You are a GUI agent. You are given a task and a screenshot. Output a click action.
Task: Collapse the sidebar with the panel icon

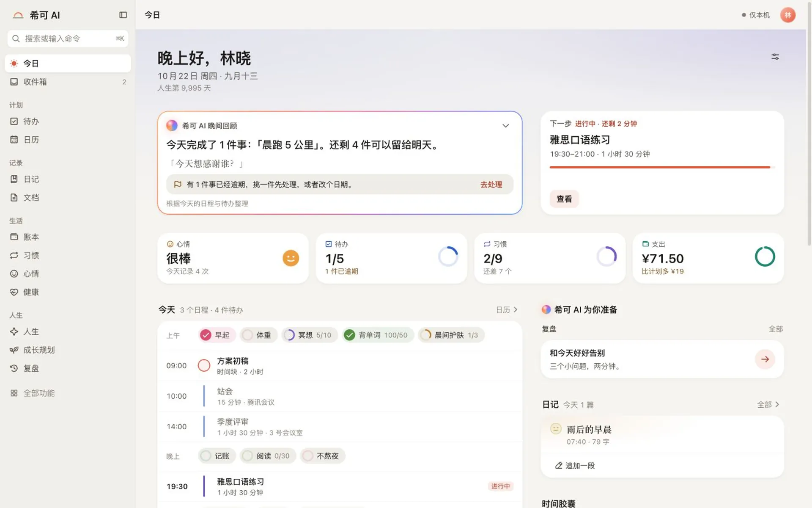[123, 15]
